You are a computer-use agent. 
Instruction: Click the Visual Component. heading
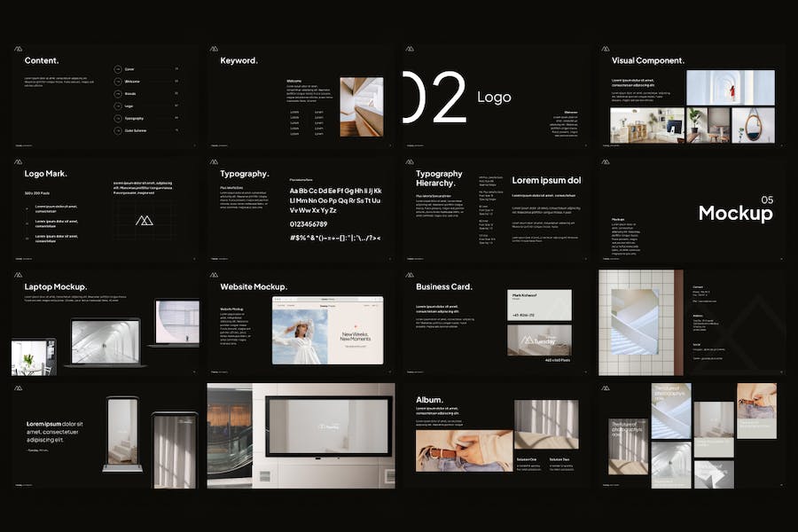(x=648, y=60)
